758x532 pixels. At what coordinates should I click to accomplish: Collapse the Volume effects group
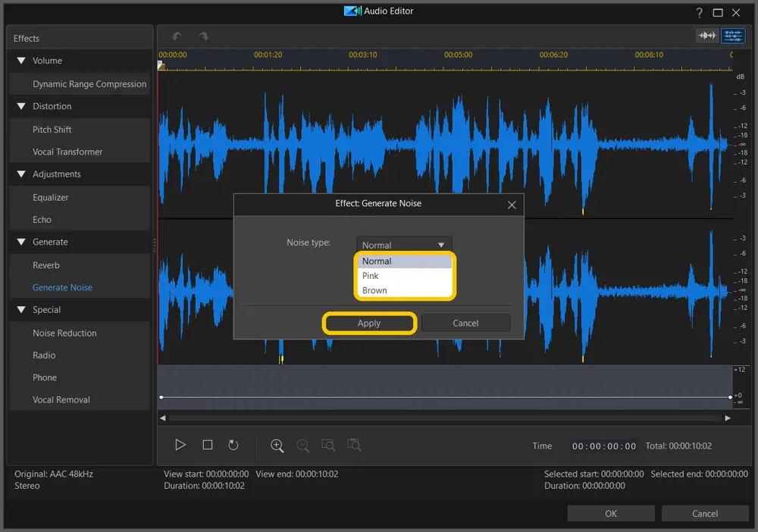[x=21, y=61]
